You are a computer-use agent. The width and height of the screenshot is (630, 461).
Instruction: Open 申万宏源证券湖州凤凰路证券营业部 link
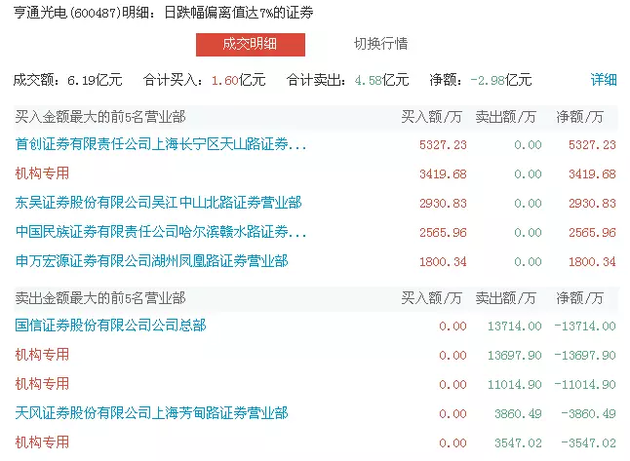151,261
